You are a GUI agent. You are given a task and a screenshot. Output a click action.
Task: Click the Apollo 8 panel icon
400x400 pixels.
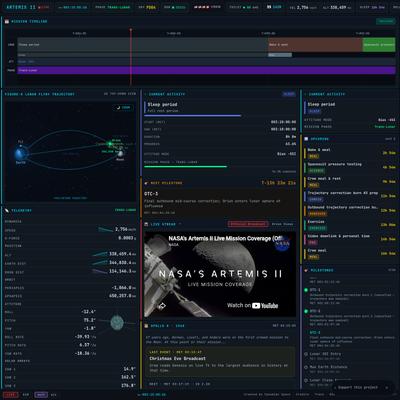click(146, 326)
